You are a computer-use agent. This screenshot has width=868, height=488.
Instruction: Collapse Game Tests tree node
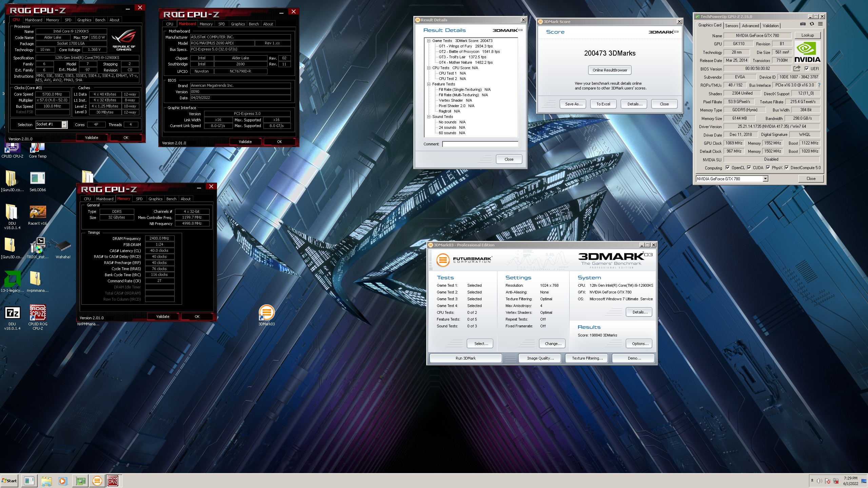(429, 41)
